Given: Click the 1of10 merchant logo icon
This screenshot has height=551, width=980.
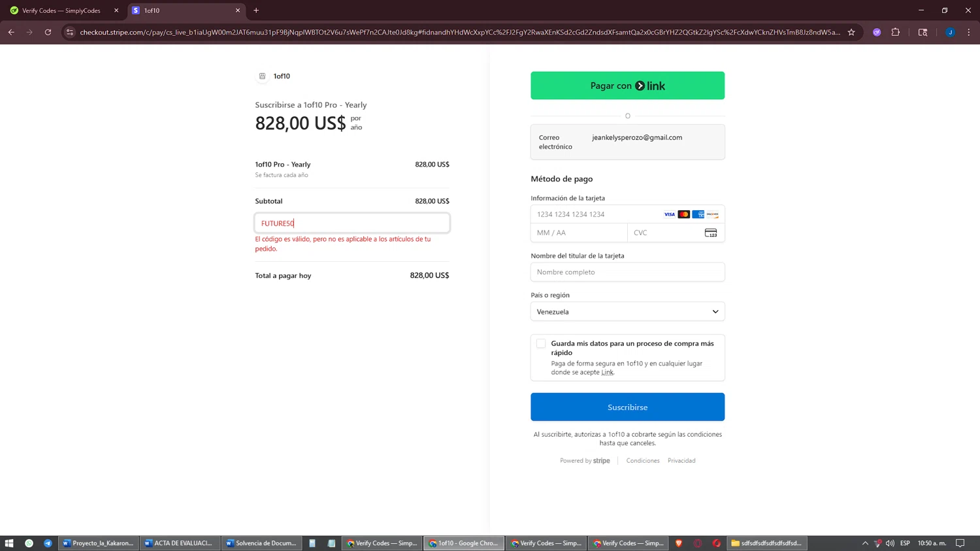Looking at the screenshot, I should 262,76.
